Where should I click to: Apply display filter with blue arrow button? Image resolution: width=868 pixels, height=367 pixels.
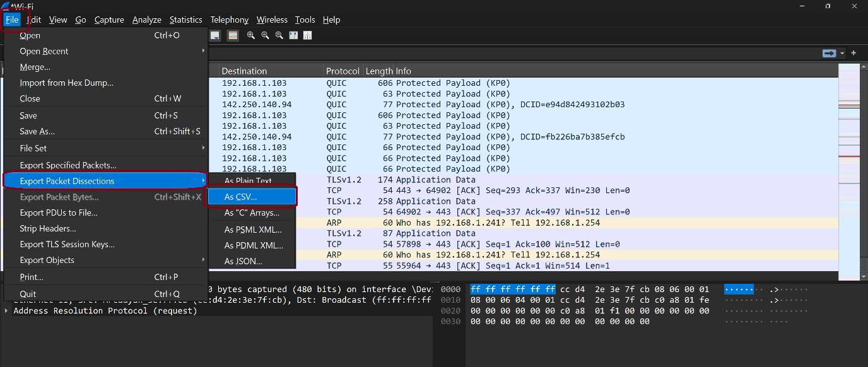pos(829,53)
